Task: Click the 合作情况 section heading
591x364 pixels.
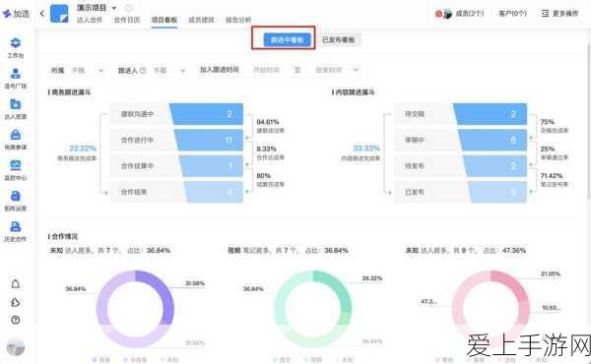Action: pos(63,237)
